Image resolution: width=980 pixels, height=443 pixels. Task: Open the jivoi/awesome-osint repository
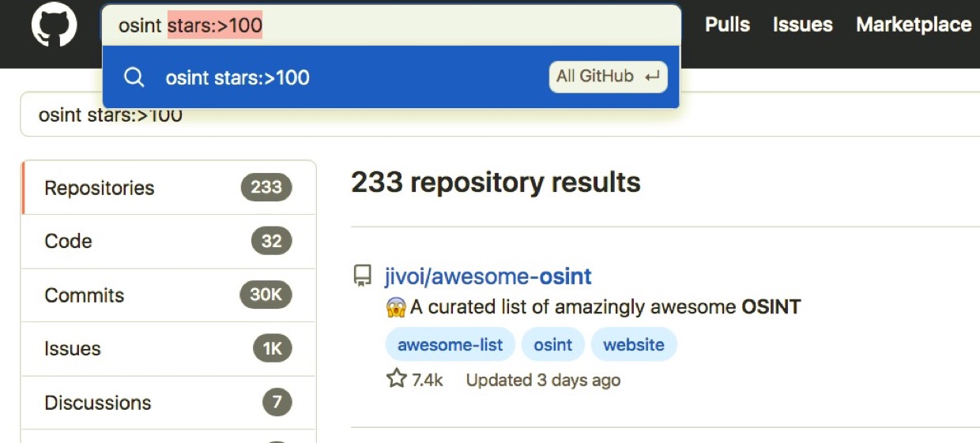[x=488, y=276]
